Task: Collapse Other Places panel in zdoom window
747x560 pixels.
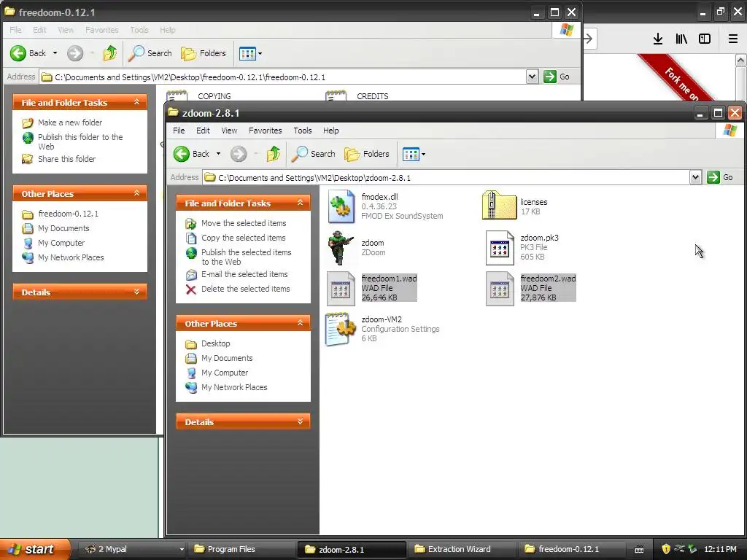Action: [x=300, y=323]
